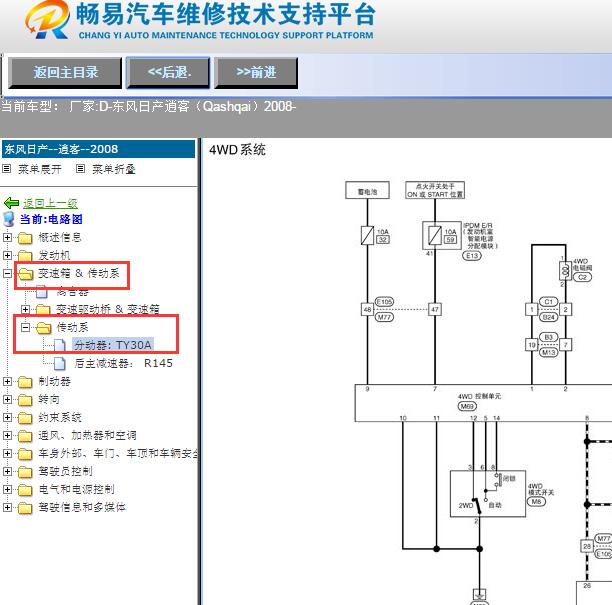
Task: Expand the 电气和电源控制 tree node
Action: [x=7, y=489]
